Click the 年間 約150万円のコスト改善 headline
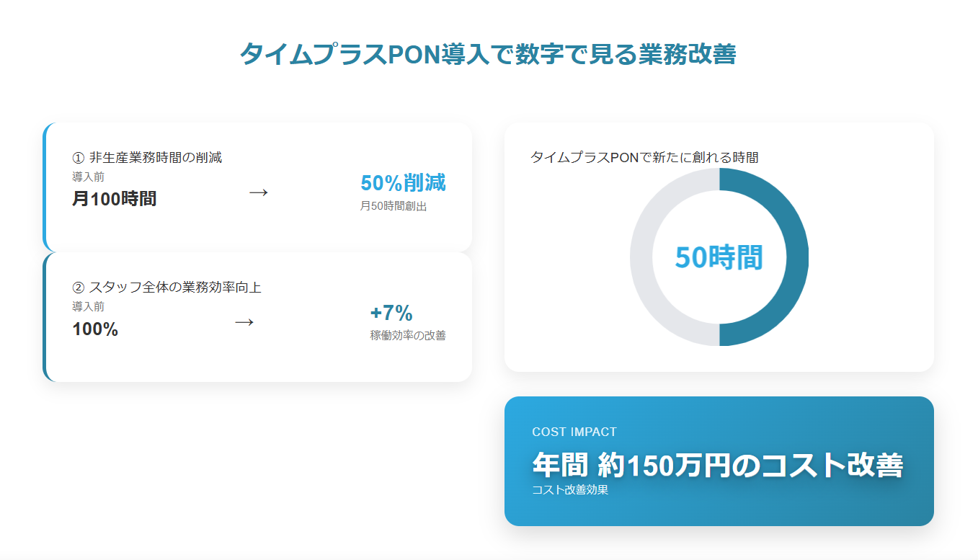This screenshot has width=978, height=560. pos(717,465)
